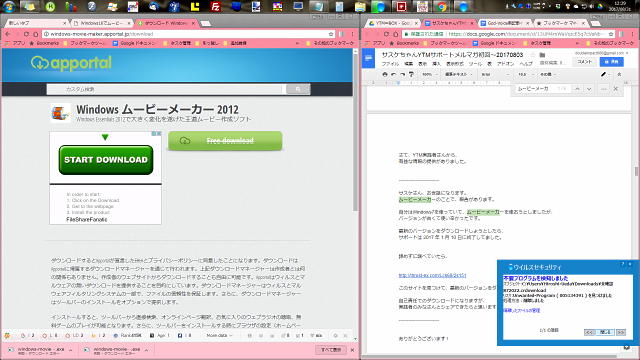Click the blue Share button

click(x=611, y=62)
